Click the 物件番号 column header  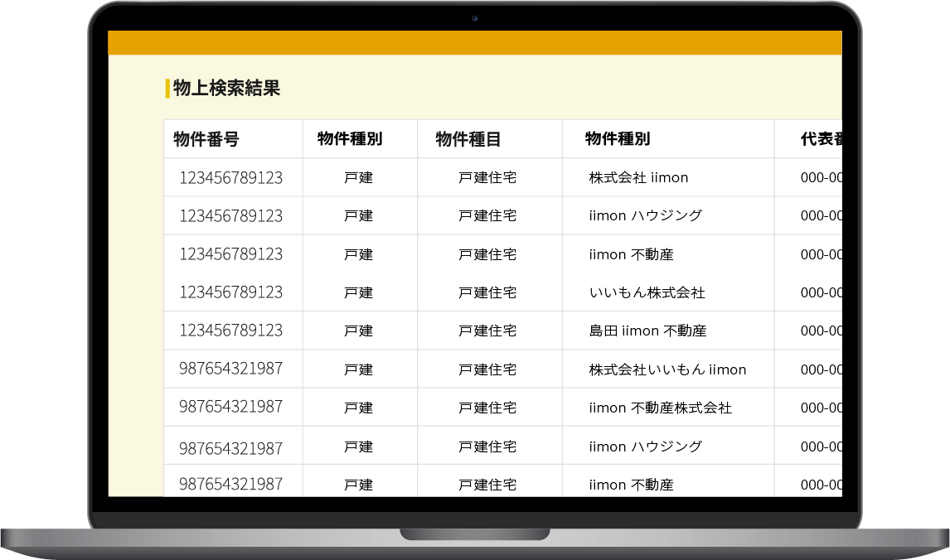coord(206,139)
